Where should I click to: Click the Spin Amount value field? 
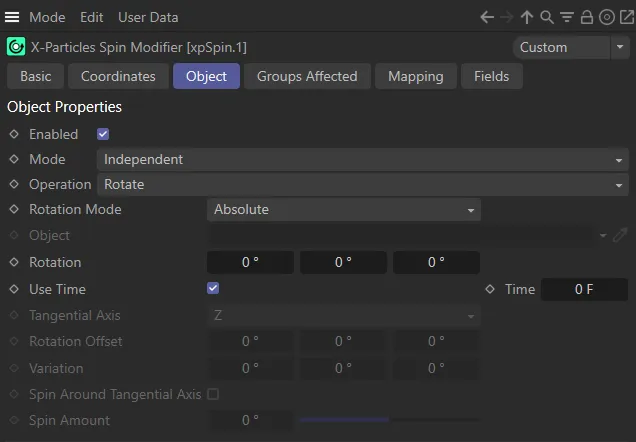[x=250, y=421]
